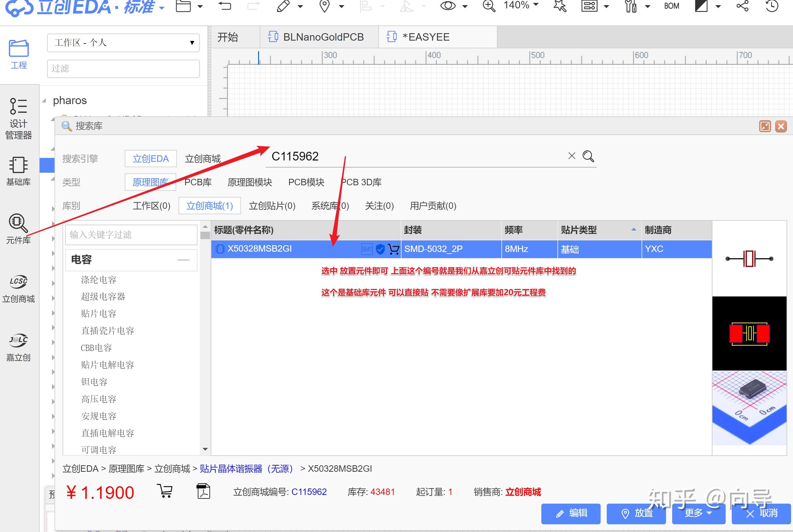Select the PCB库 library type
The height and width of the screenshot is (532, 793).
click(x=198, y=182)
